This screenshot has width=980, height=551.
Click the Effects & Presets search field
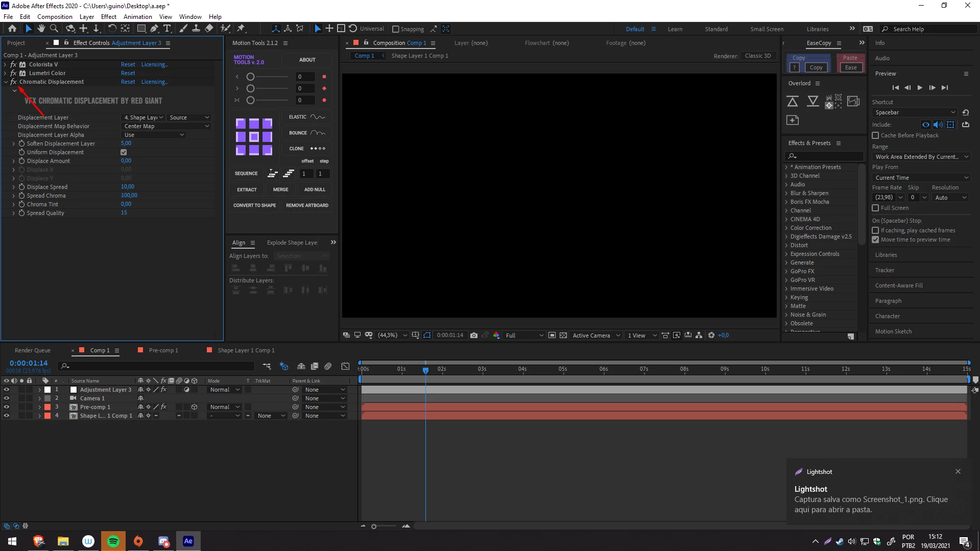(824, 156)
